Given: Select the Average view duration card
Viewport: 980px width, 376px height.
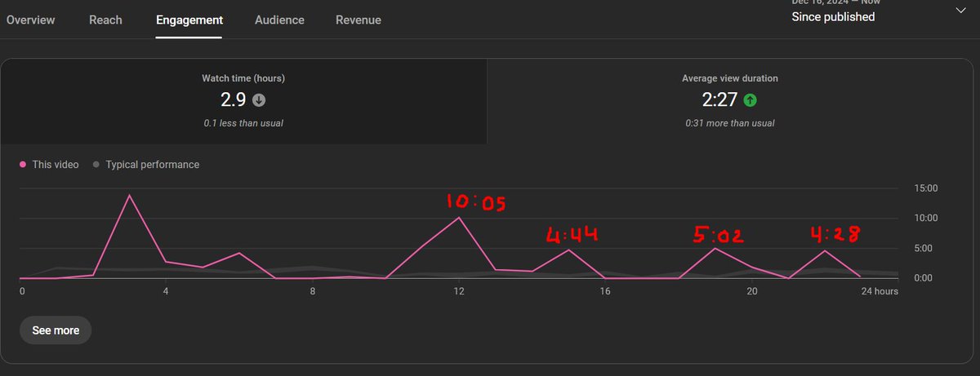Looking at the screenshot, I should [x=730, y=101].
